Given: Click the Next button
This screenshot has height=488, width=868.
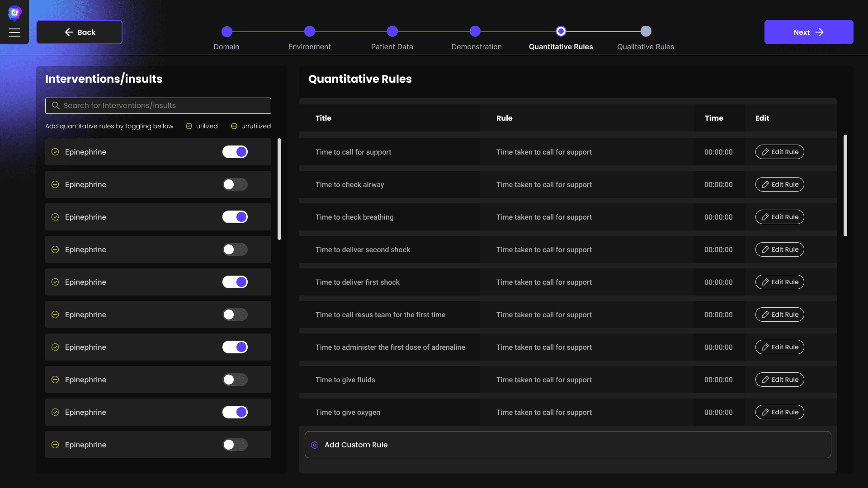Looking at the screenshot, I should tap(808, 32).
